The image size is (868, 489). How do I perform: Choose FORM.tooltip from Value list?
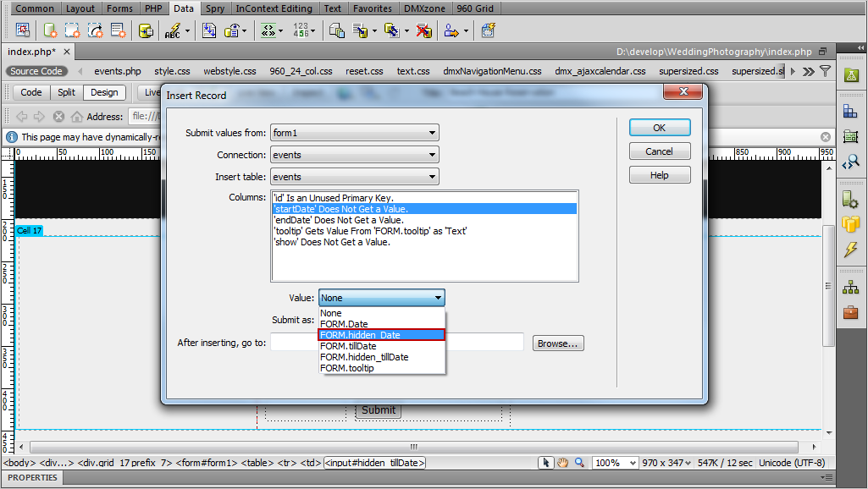pyautogui.click(x=381, y=368)
